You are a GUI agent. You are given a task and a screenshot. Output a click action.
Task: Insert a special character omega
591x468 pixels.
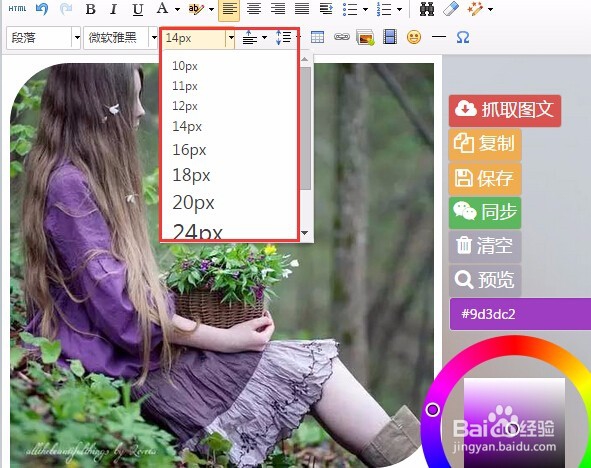point(463,37)
